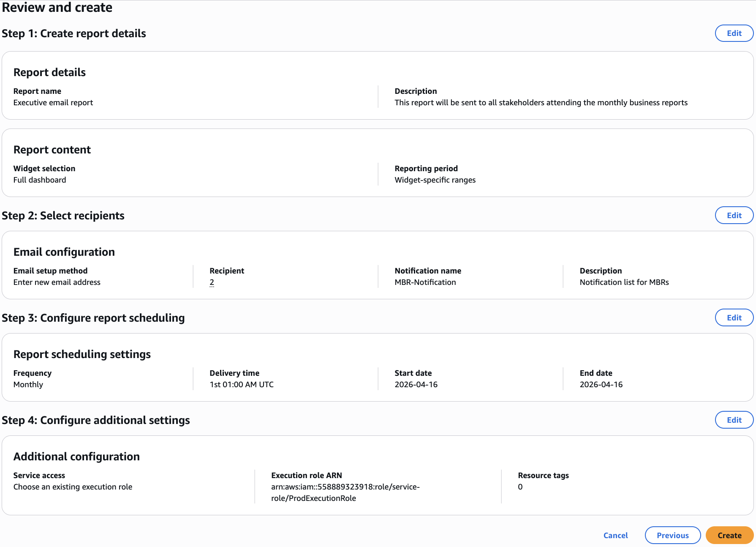The width and height of the screenshot is (756, 547).
Task: Click the orange Create button
Action: click(729, 536)
